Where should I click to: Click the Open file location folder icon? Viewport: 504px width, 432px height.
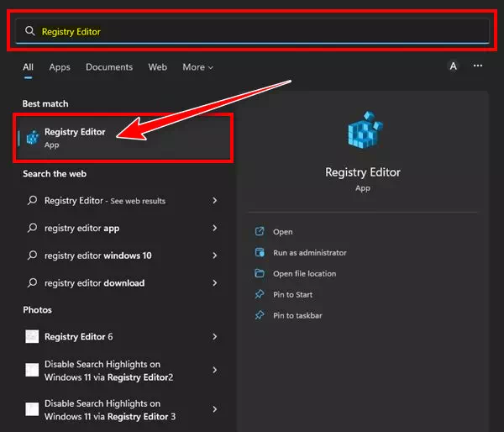point(260,273)
